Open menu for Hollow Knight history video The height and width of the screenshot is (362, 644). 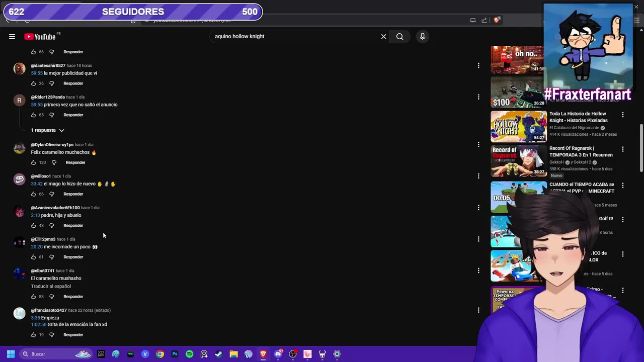pyautogui.click(x=623, y=115)
